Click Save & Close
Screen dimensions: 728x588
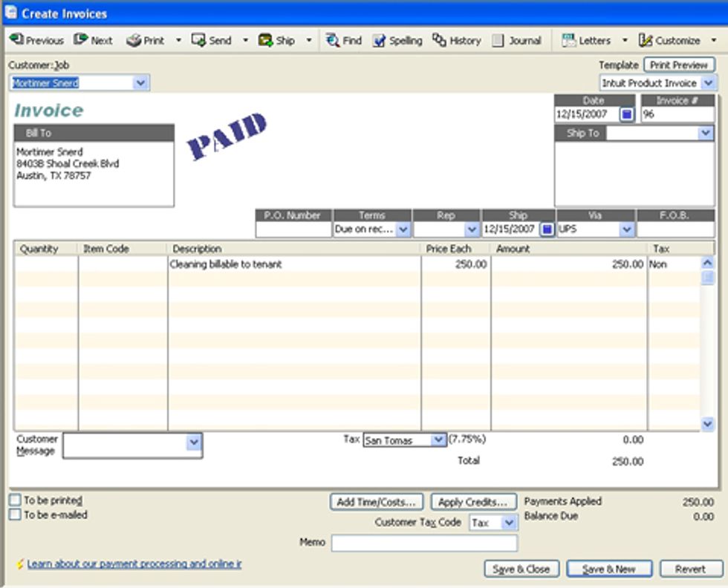(x=521, y=569)
